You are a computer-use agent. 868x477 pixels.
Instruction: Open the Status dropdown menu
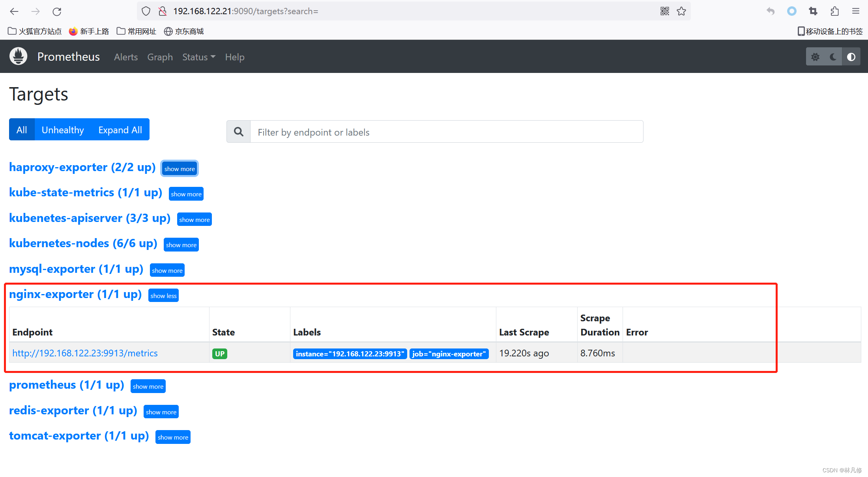click(198, 57)
